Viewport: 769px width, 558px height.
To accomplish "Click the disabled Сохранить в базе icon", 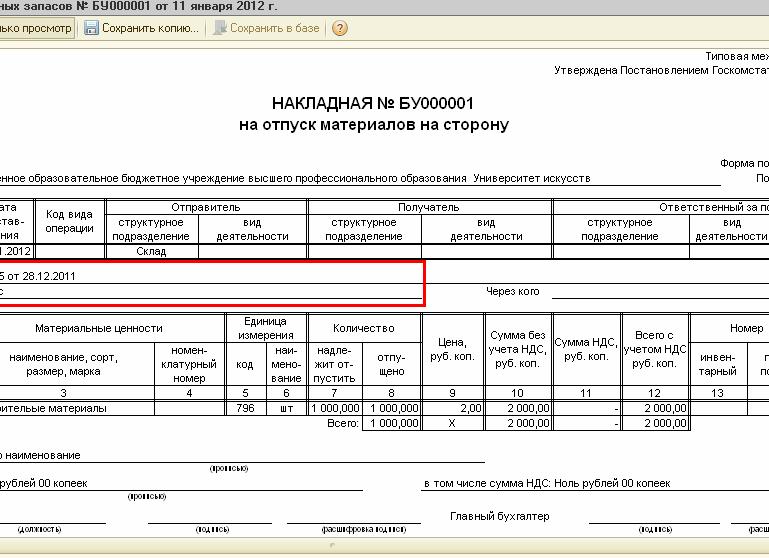I will pyautogui.click(x=219, y=28).
